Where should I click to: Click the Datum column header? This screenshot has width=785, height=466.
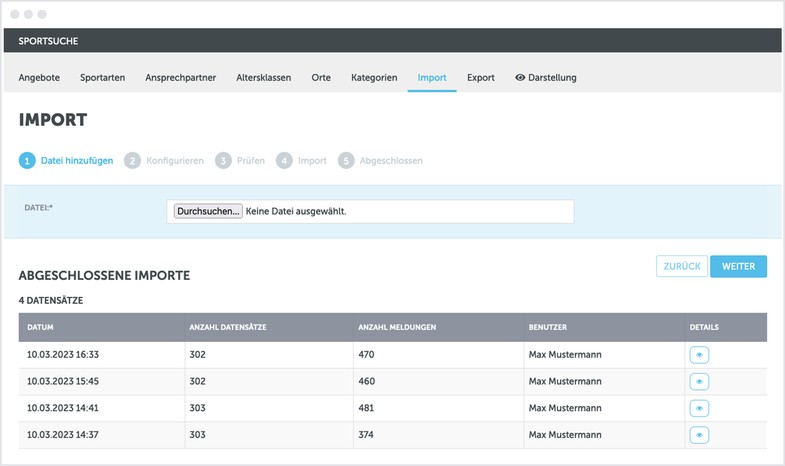41,327
